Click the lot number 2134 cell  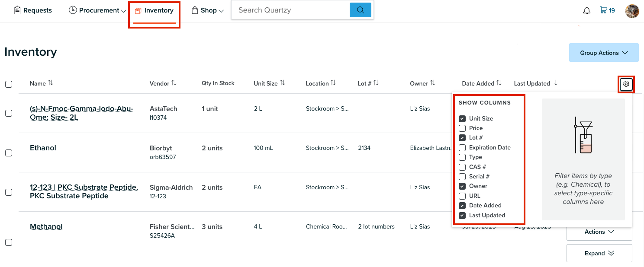coord(364,148)
